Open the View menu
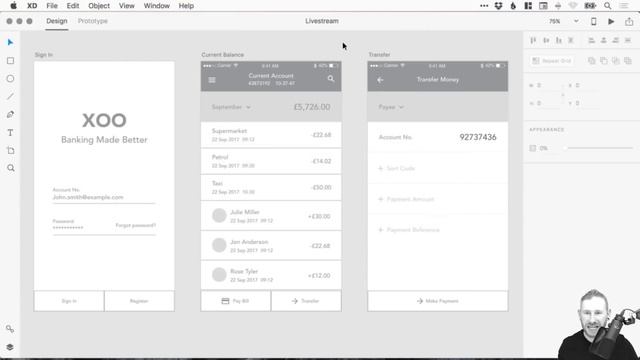640x360 pixels. [x=127, y=6]
